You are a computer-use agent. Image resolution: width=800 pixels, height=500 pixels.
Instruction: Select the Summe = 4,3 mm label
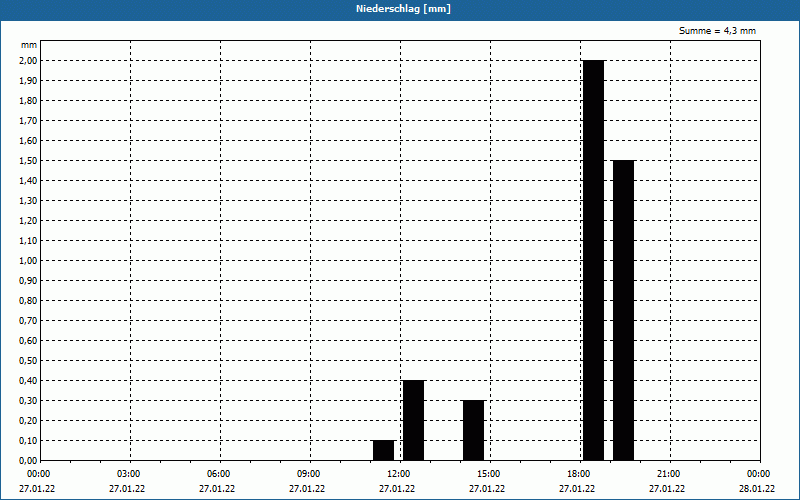pyautogui.click(x=717, y=31)
